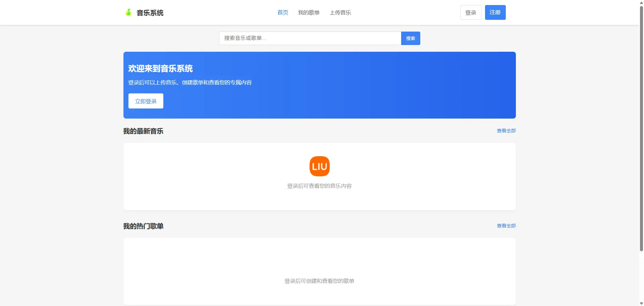Click the 我的最新音乐 section heading
644x306 pixels.
[143, 131]
